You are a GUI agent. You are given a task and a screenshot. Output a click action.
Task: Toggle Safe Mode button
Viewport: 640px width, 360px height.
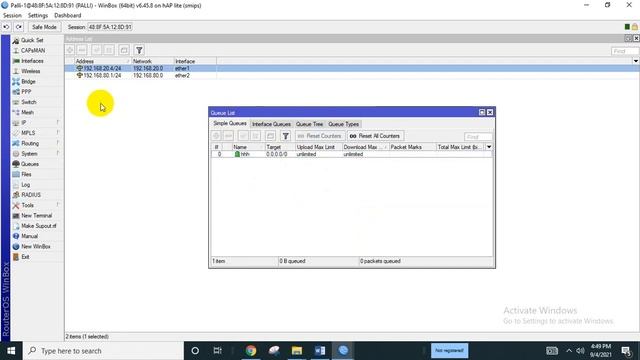click(44, 27)
